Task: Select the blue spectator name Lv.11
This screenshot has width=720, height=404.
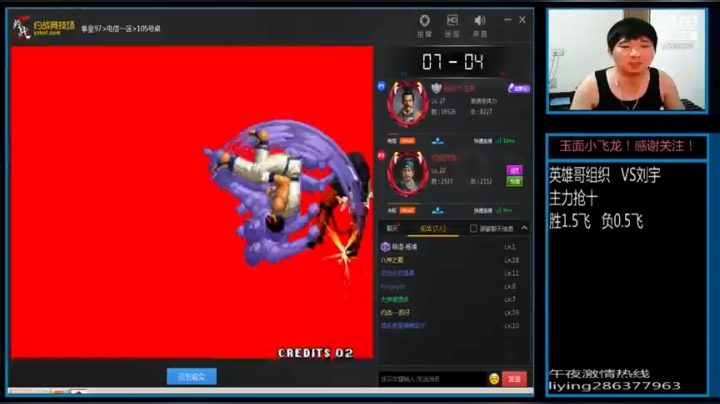Action: coord(452,273)
